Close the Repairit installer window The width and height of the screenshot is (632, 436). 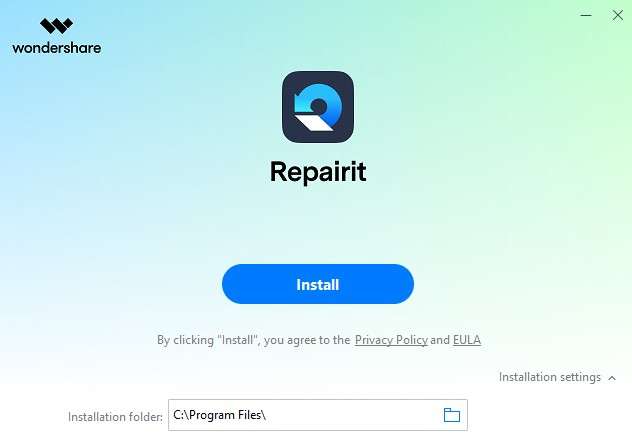(617, 15)
